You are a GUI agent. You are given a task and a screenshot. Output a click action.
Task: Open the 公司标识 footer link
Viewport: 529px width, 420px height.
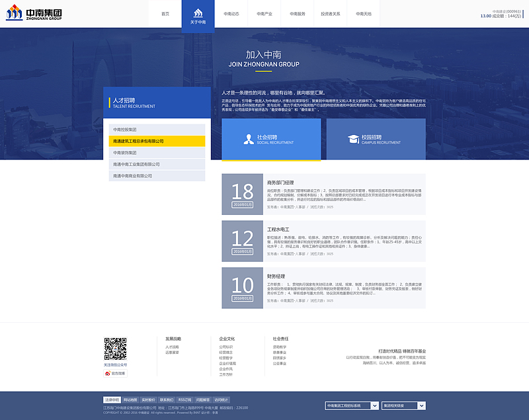225,347
